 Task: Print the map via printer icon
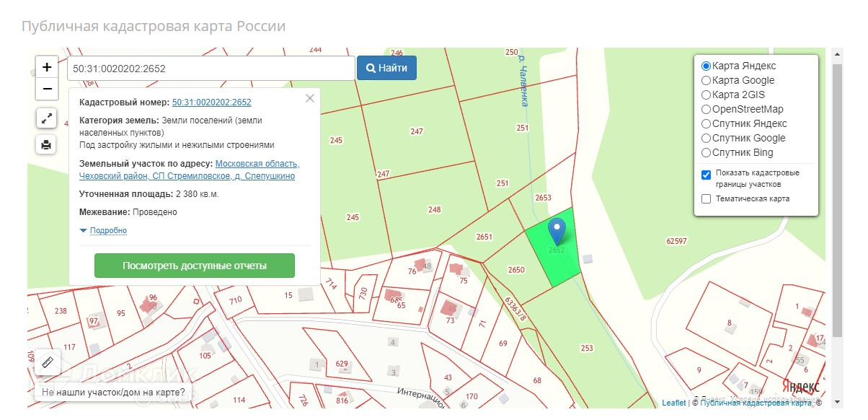(x=46, y=144)
